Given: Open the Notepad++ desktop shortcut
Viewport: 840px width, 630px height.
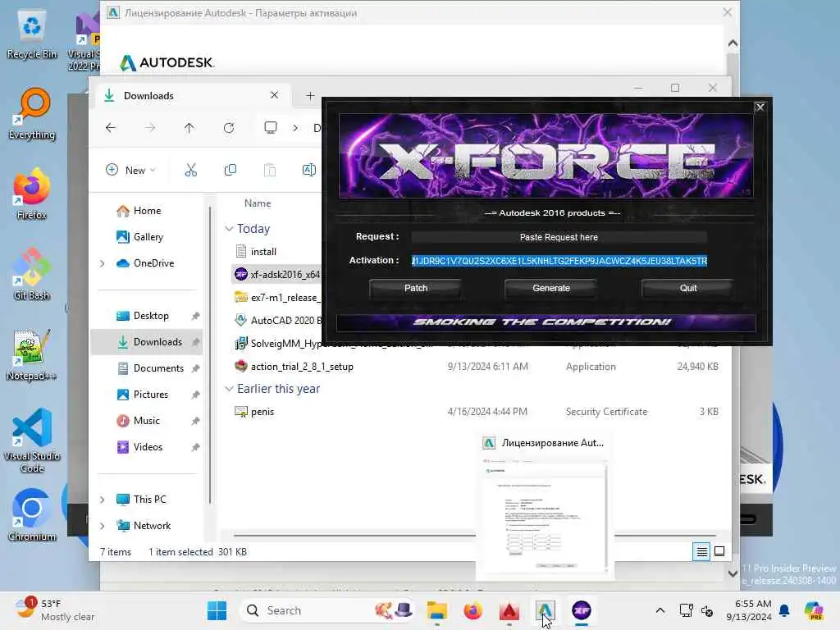Looking at the screenshot, I should click(32, 354).
